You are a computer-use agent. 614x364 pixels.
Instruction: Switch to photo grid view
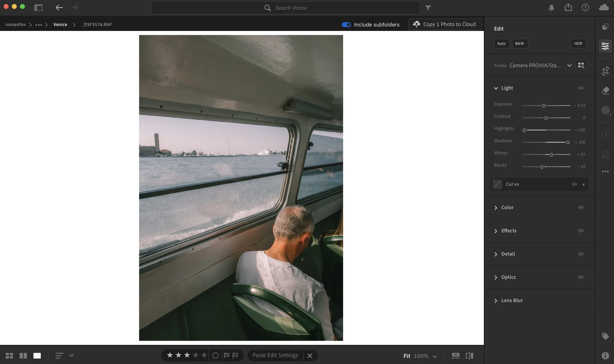tap(9, 355)
